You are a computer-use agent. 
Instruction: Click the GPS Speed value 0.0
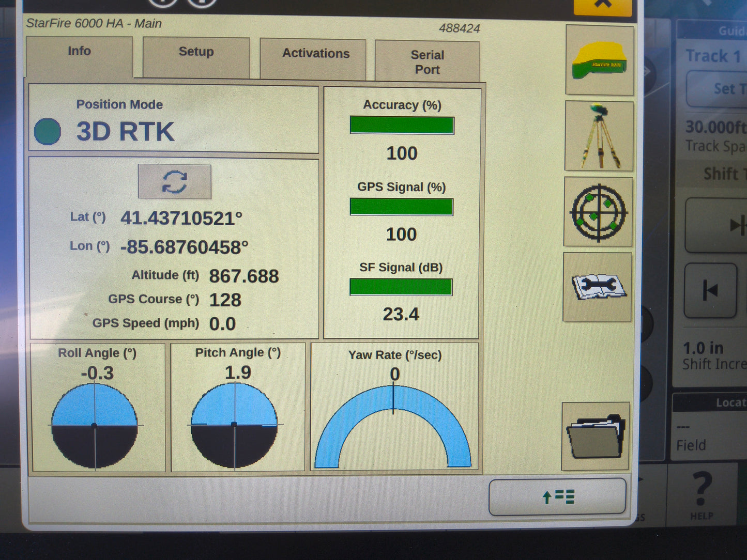(x=222, y=324)
